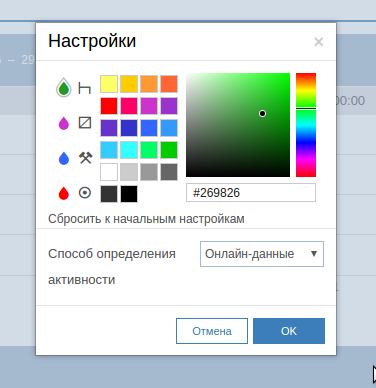Select the magenta color drop icon
Viewport: 376px width, 388px height.
(x=64, y=123)
